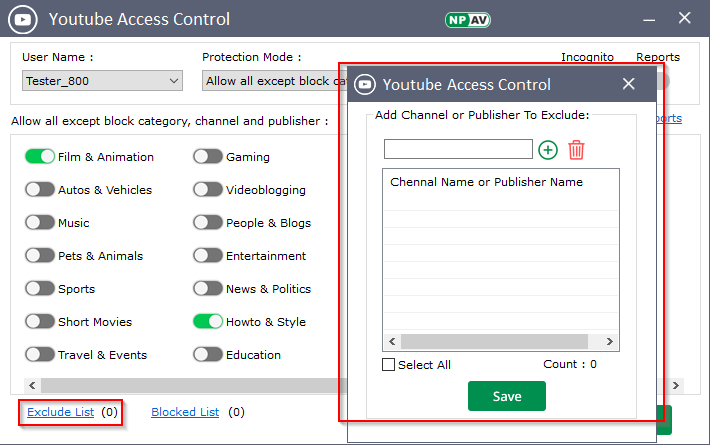Click the NPAV logo badge
710x445 pixels.
(x=467, y=19)
